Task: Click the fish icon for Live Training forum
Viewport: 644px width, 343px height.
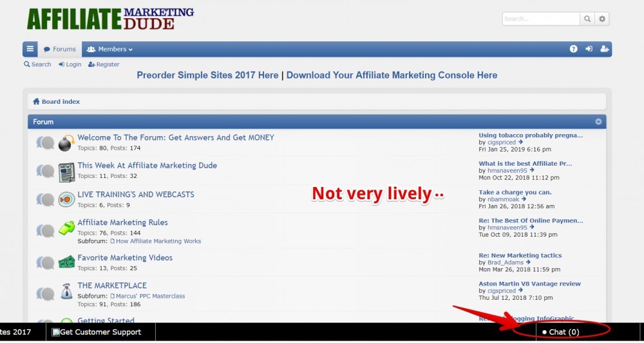Action: [x=66, y=199]
